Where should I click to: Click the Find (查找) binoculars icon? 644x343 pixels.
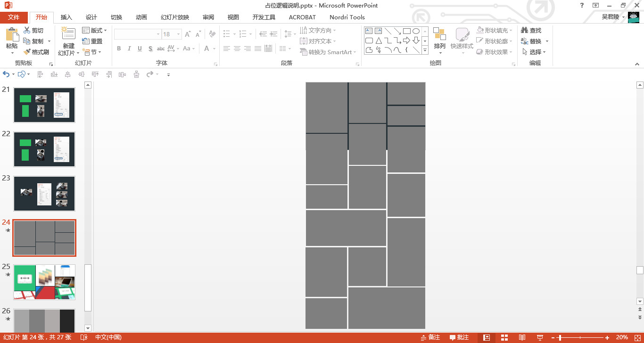[524, 30]
